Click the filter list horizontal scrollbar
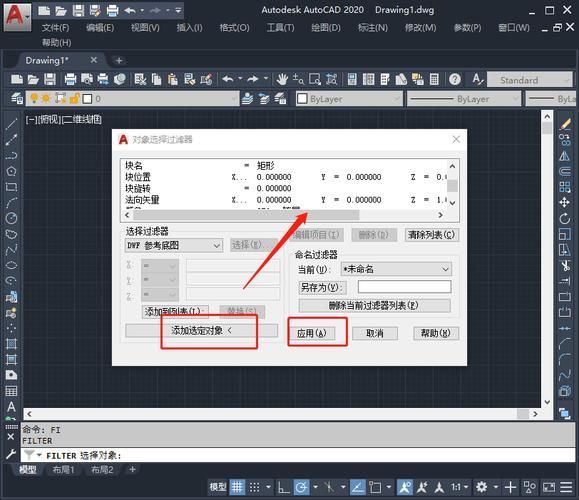This screenshot has width=579, height=500. (246, 215)
